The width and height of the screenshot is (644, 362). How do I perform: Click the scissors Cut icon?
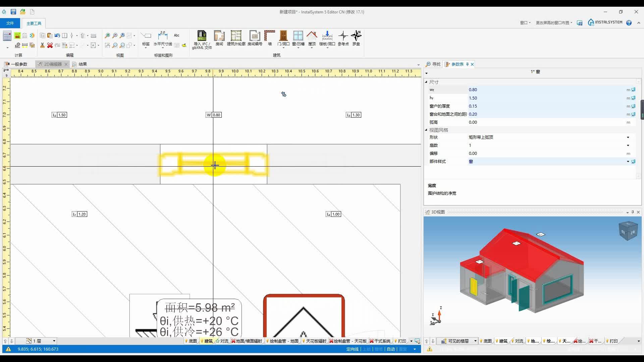(42, 45)
